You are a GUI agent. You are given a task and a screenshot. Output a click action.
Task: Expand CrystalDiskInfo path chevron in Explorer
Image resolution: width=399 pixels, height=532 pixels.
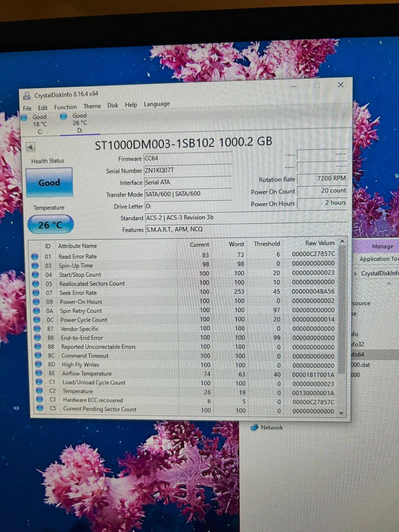coord(355,273)
